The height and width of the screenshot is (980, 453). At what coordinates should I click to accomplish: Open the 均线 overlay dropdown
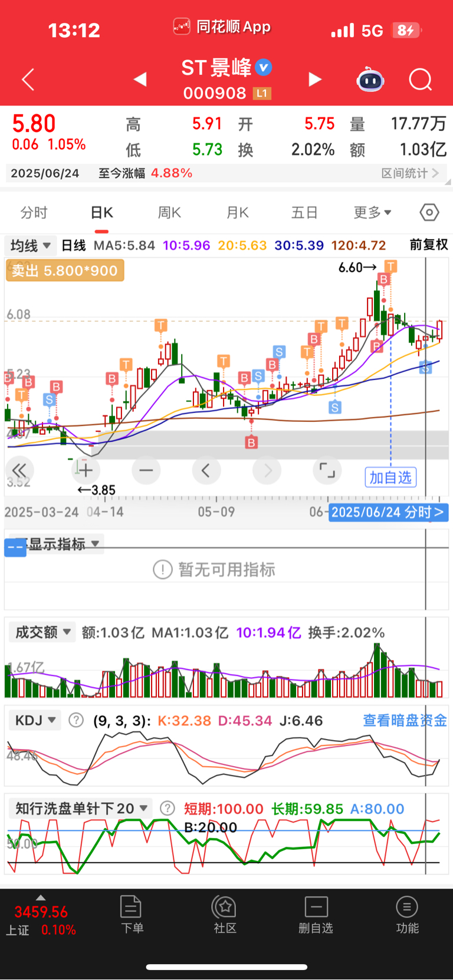pos(30,245)
